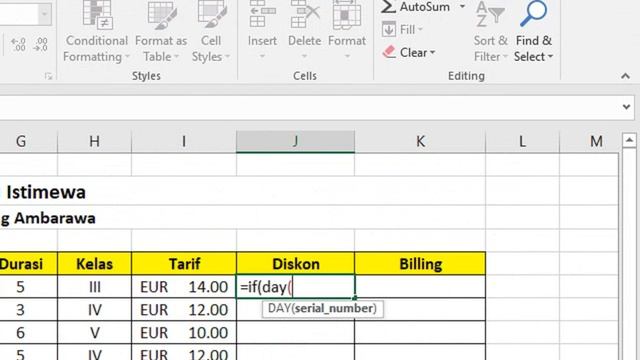
Task: Click the Insert cells icon
Action: 262,15
